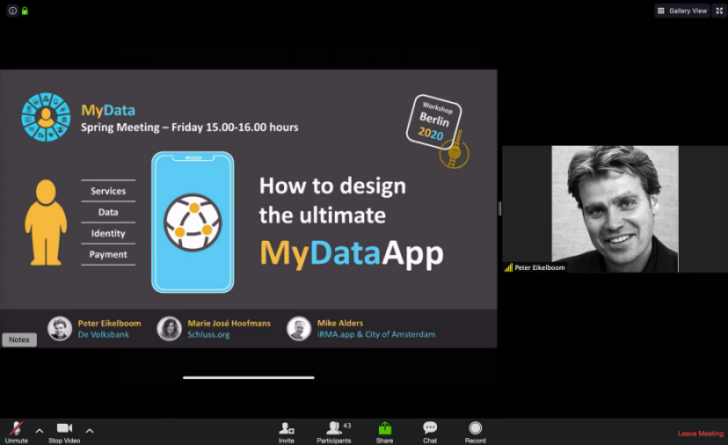
Task: Select the Data label on slide
Action: click(x=108, y=212)
